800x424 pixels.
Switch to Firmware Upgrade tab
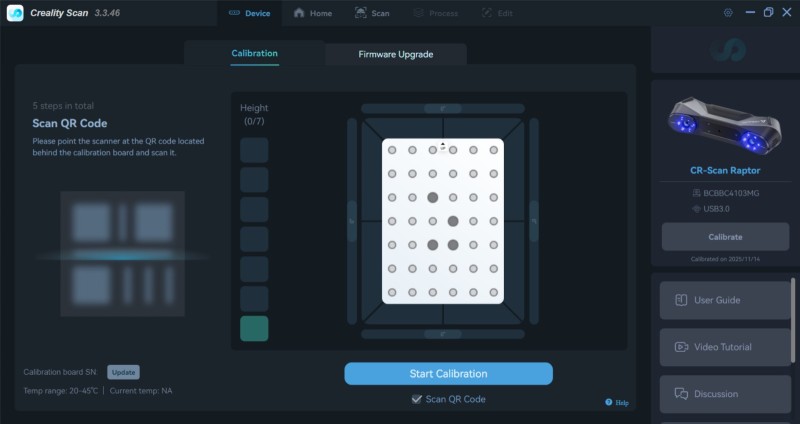coord(395,55)
